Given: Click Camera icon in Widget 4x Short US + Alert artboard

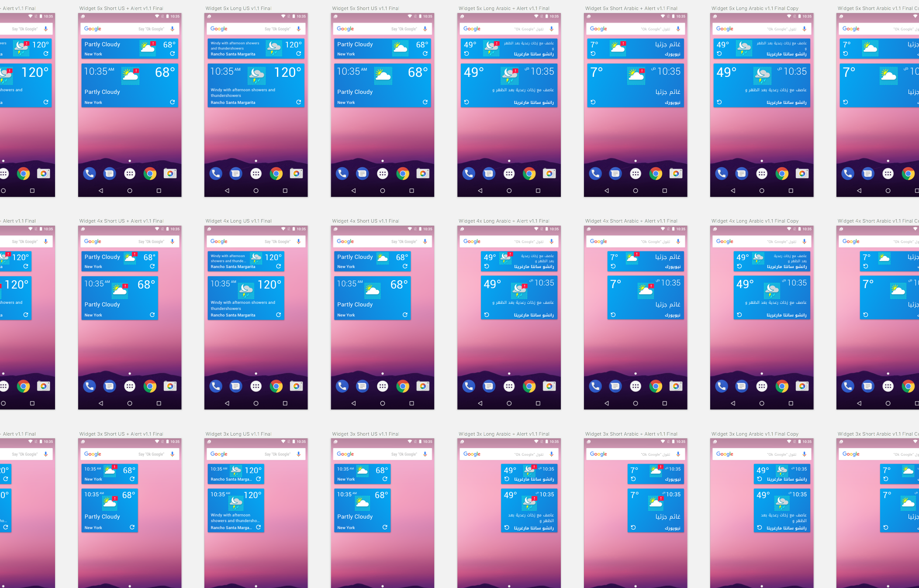Looking at the screenshot, I should tap(170, 386).
